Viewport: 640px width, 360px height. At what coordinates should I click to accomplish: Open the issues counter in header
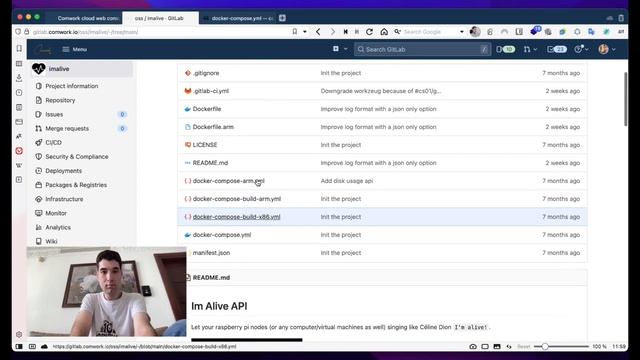tap(505, 49)
